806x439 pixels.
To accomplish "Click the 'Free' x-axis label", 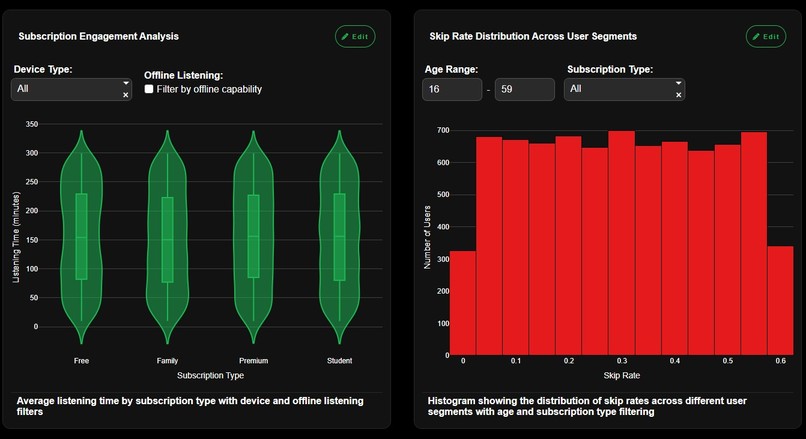I will coord(81,361).
